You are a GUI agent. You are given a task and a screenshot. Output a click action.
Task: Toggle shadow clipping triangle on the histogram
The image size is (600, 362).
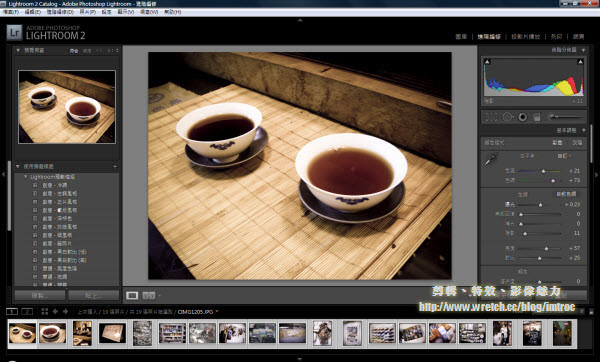[x=487, y=62]
